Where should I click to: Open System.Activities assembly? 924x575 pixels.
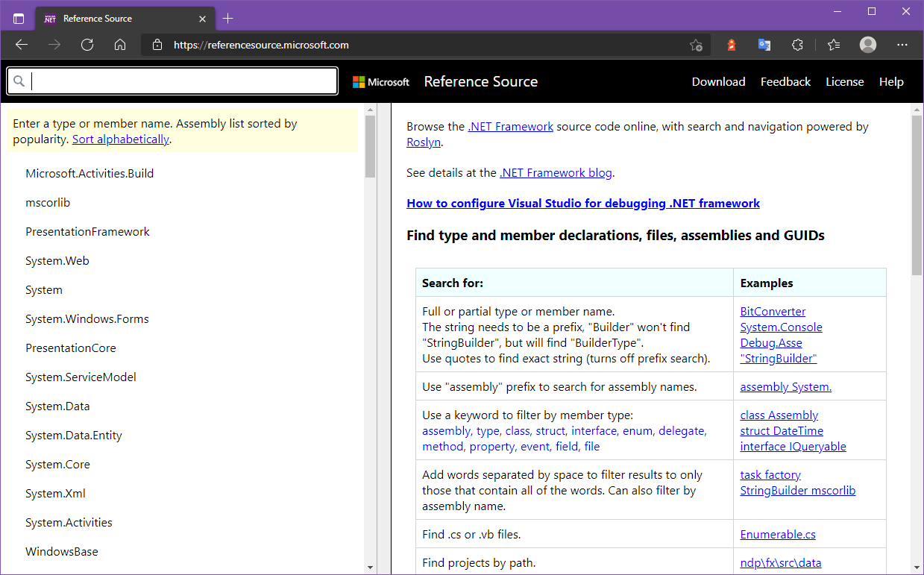click(69, 523)
